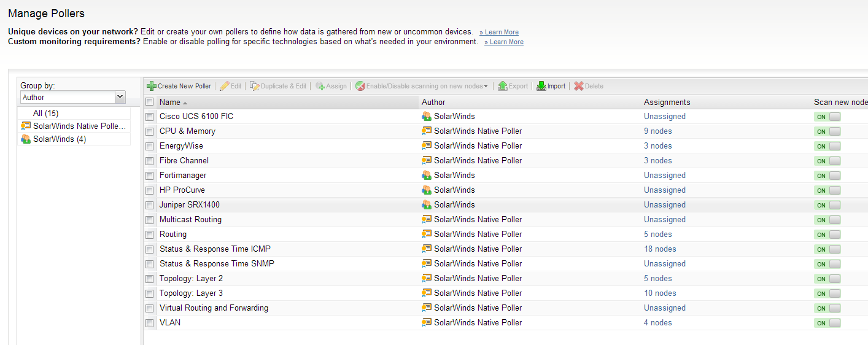The image size is (868, 345).
Task: Click author icon in CPU & Memory row
Action: point(427,131)
